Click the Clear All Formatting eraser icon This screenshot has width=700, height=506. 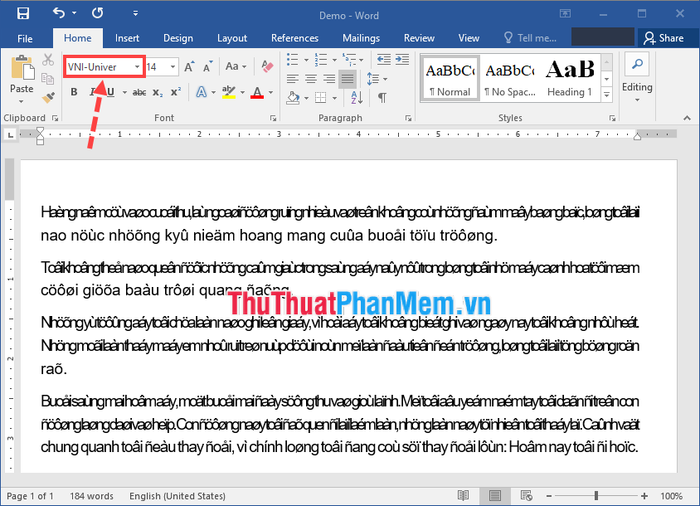point(266,67)
